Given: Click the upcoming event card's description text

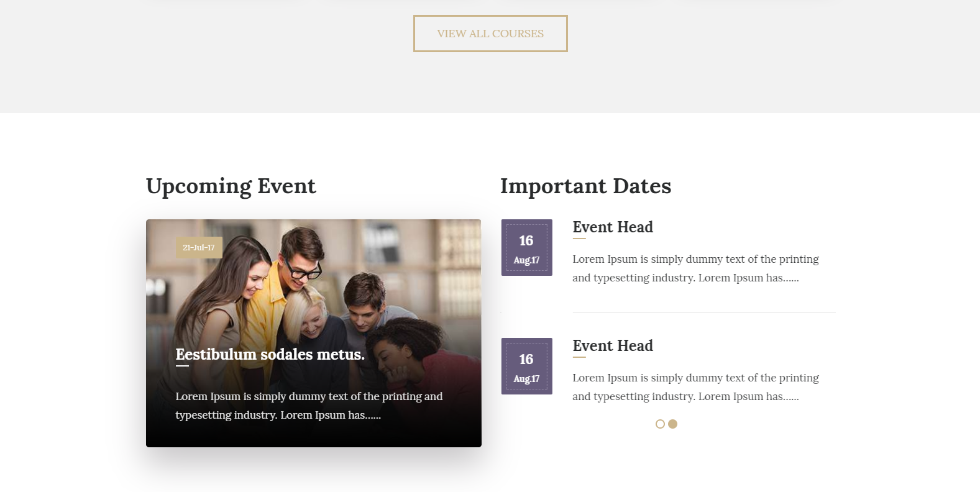Looking at the screenshot, I should 309,405.
